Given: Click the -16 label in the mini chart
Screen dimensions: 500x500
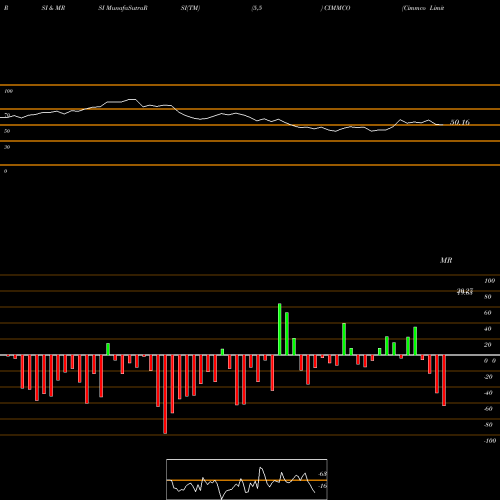Looking at the screenshot, I should point(322,486).
